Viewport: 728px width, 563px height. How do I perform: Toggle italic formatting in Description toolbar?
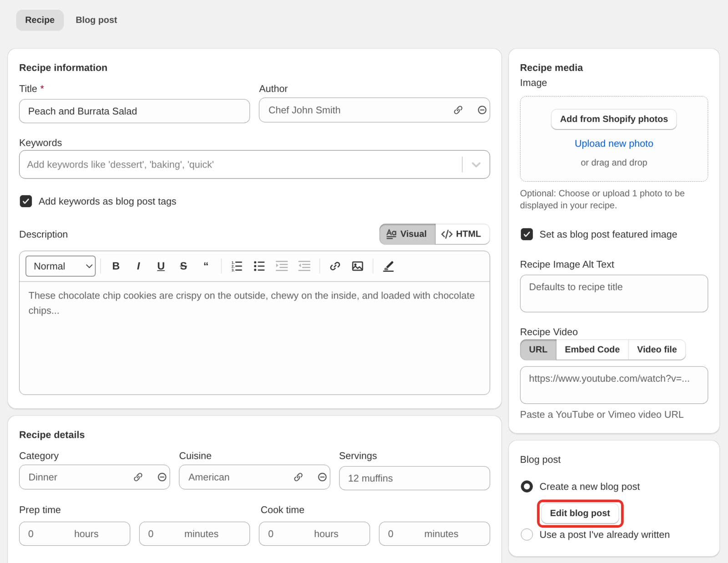click(138, 266)
